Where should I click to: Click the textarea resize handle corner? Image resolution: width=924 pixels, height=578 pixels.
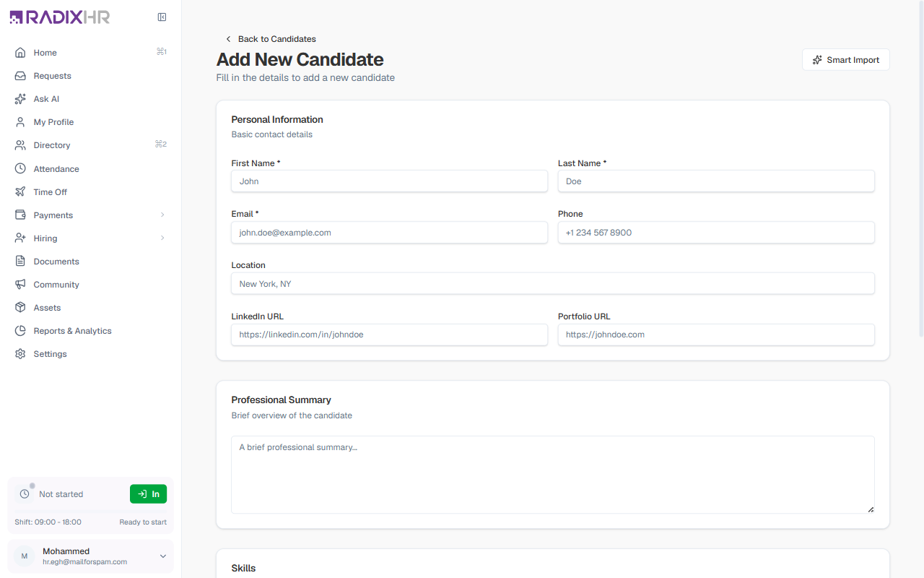coord(871,509)
